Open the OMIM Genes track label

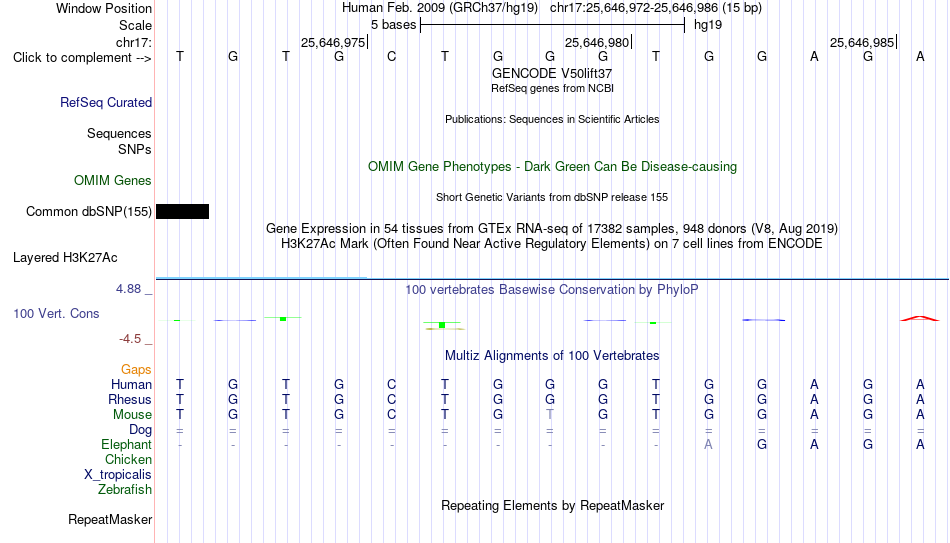[x=113, y=181]
